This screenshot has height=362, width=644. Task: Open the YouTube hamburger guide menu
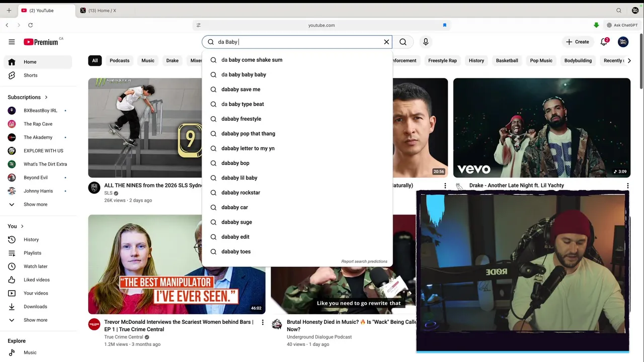[x=12, y=42]
